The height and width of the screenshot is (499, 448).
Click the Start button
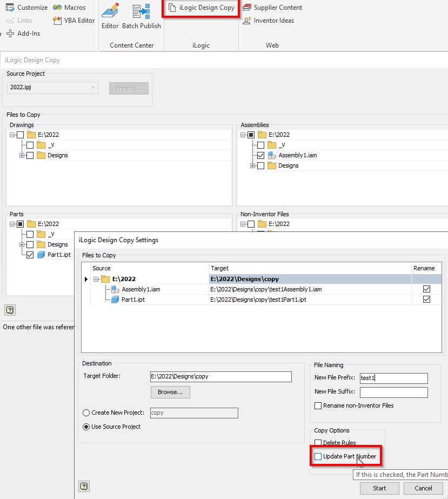[379, 488]
